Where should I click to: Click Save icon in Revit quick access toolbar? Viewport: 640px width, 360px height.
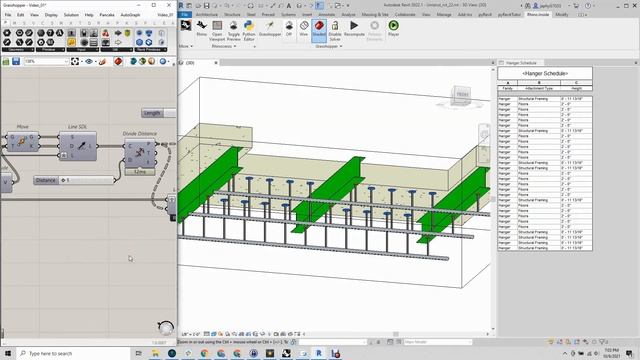pos(207,6)
